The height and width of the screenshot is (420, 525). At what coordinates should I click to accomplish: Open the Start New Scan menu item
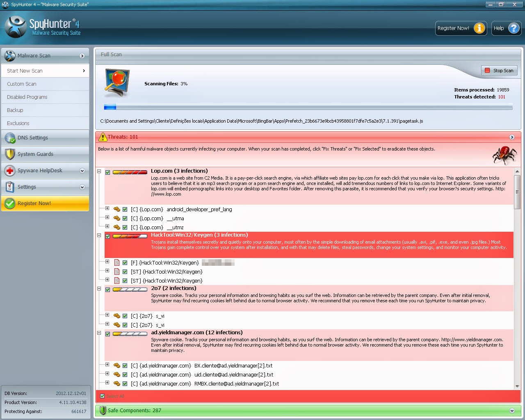[x=45, y=71]
